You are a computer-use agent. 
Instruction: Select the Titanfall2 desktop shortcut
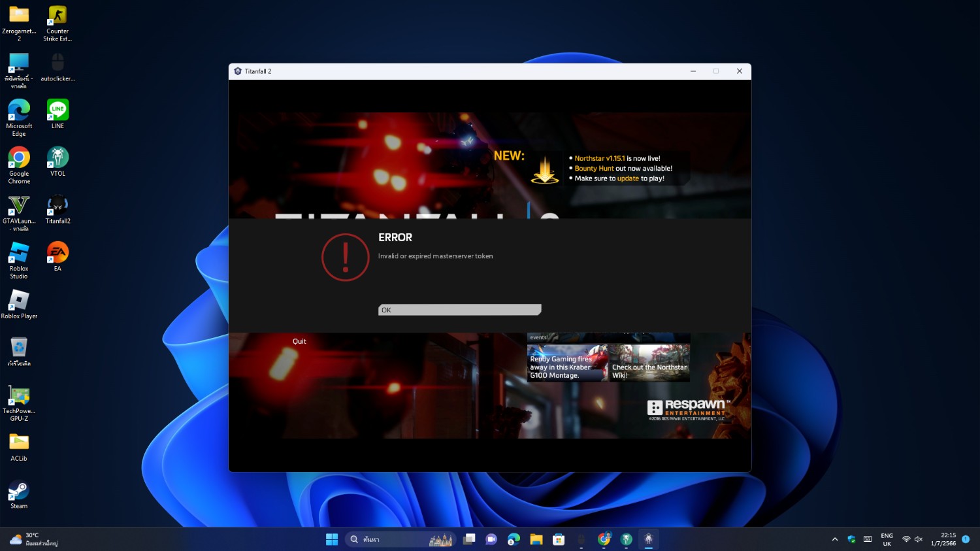(x=57, y=210)
